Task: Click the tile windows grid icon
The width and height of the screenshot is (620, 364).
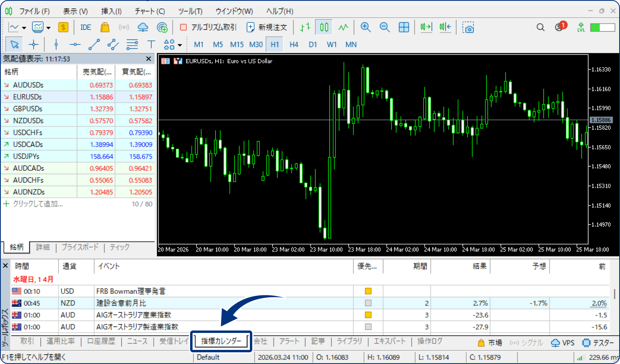Action: pos(404,27)
